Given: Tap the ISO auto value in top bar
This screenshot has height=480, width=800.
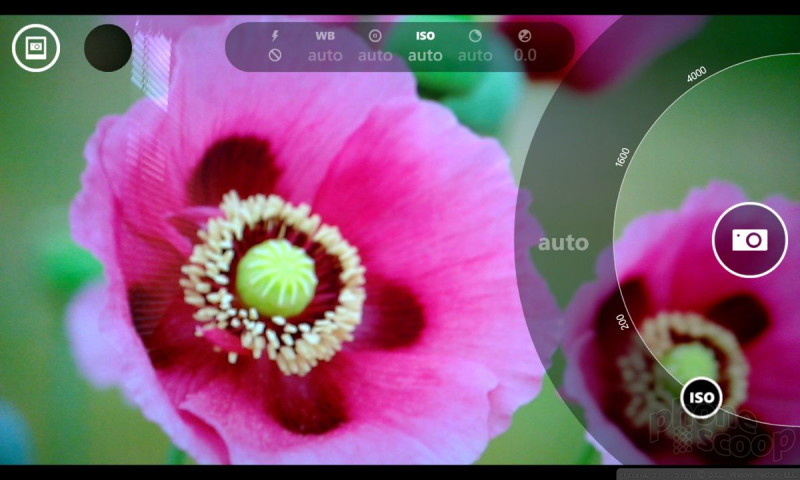Looking at the screenshot, I should pos(425,55).
